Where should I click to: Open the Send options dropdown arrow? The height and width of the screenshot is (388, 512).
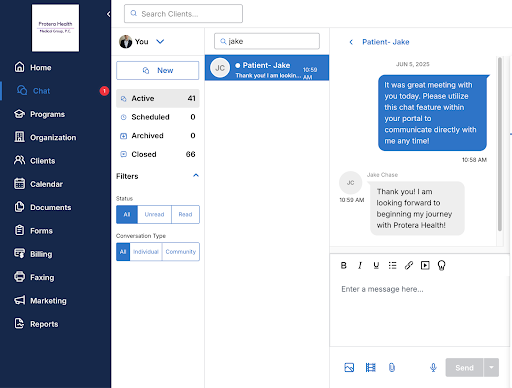click(x=491, y=368)
